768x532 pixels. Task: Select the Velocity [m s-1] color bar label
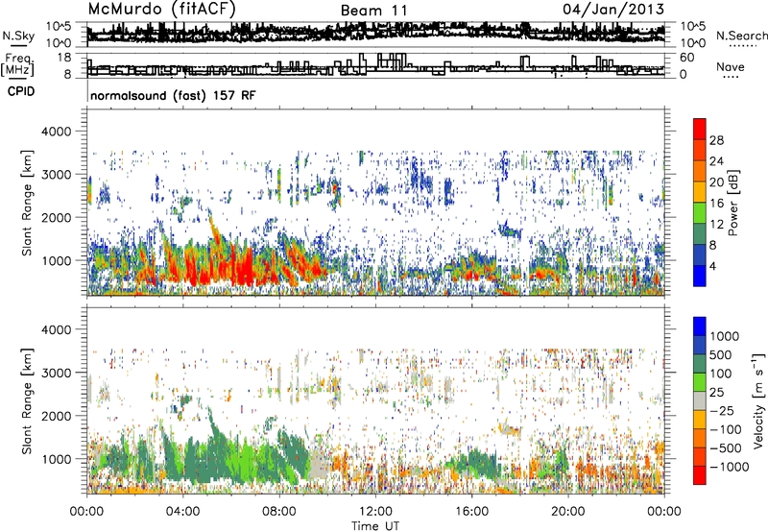click(x=758, y=400)
